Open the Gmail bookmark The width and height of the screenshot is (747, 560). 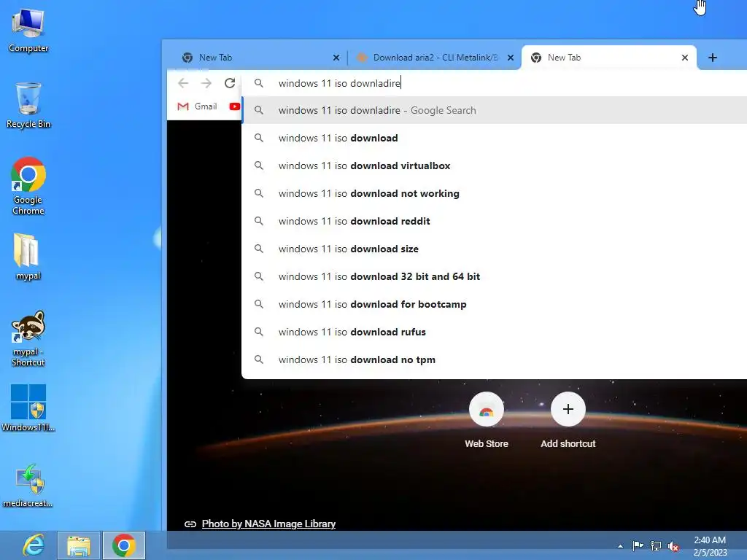click(x=197, y=106)
